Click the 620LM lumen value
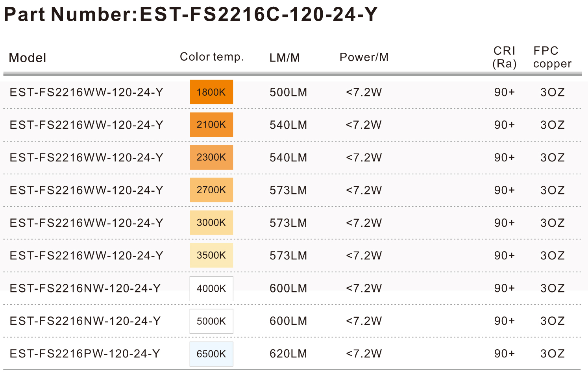588x372 pixels. click(x=288, y=354)
